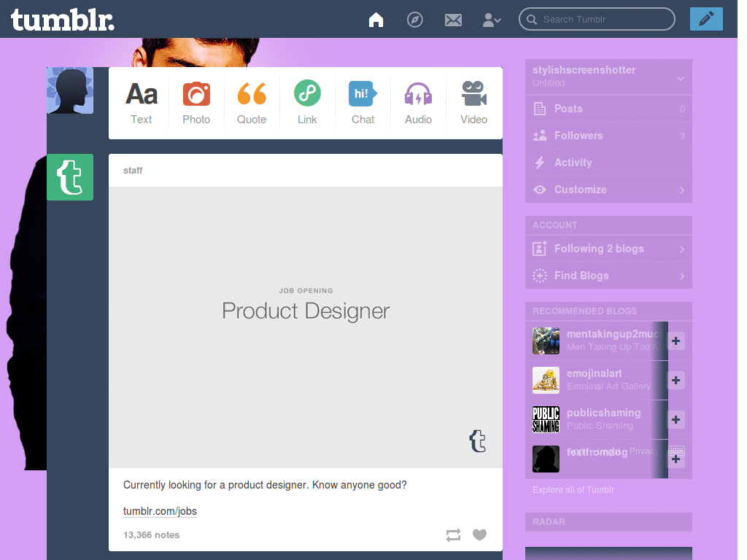Open Following 2 blogs

pyautogui.click(x=608, y=249)
